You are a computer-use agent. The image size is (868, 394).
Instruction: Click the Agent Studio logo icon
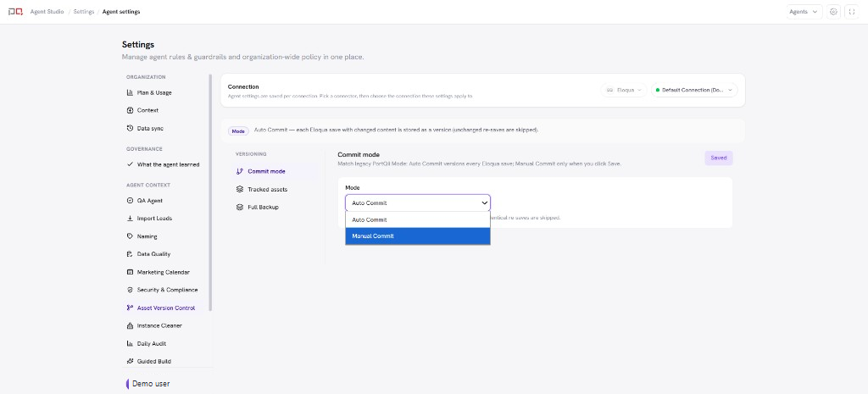(x=15, y=12)
